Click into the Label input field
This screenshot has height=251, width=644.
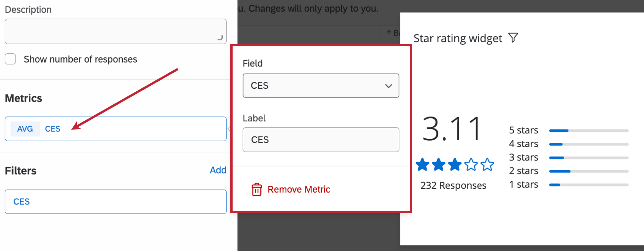[320, 140]
